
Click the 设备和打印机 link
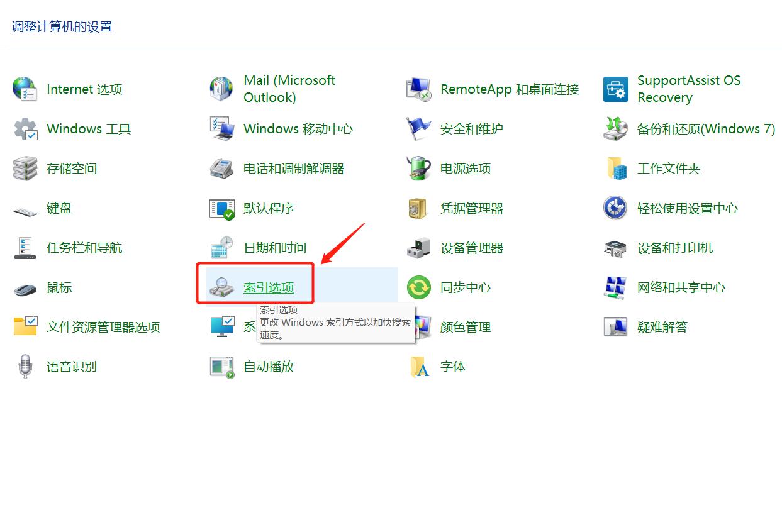[675, 248]
